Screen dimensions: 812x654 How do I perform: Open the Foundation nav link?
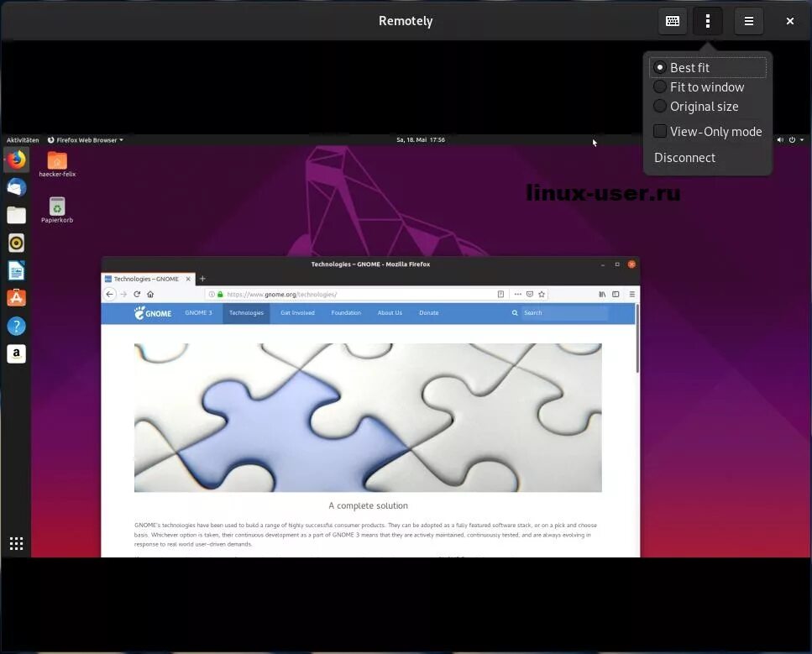pos(346,313)
